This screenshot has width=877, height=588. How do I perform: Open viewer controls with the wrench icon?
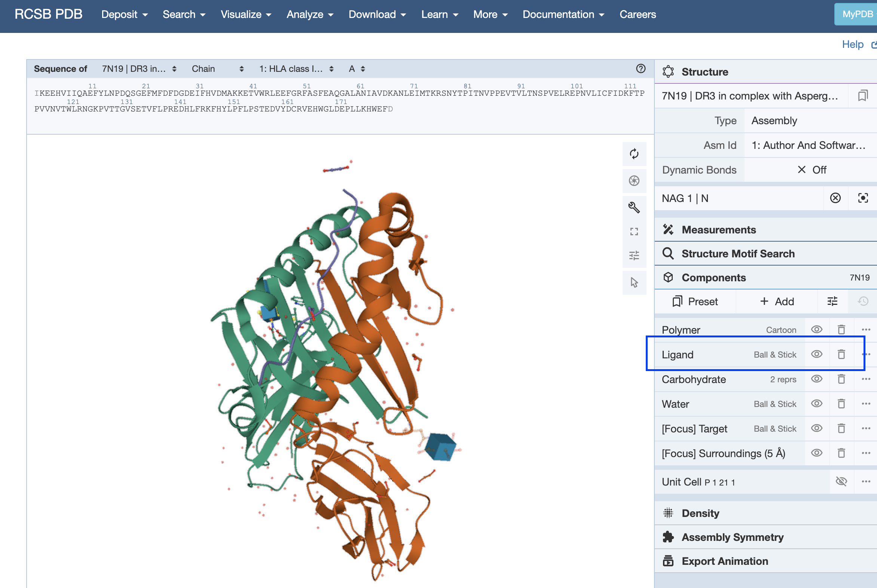tap(634, 206)
